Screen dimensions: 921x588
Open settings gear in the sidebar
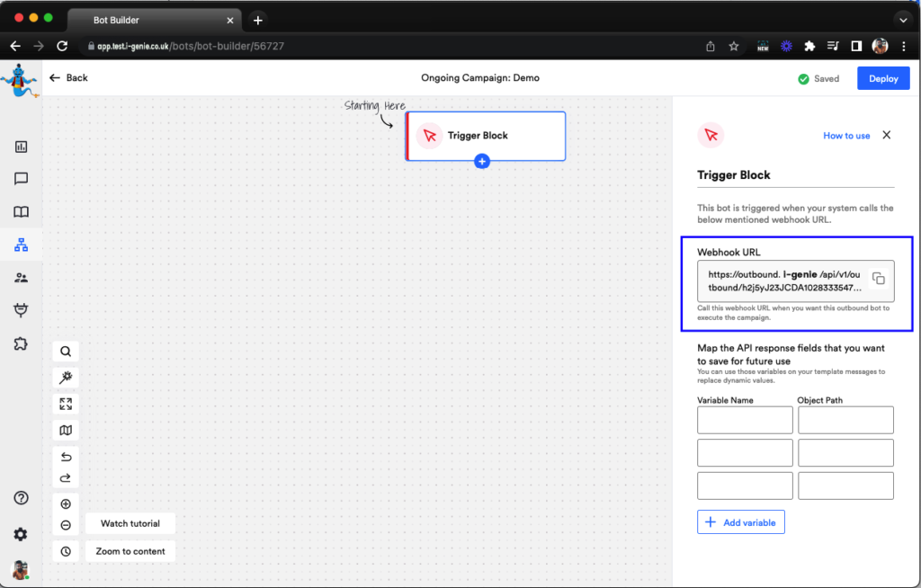21,534
